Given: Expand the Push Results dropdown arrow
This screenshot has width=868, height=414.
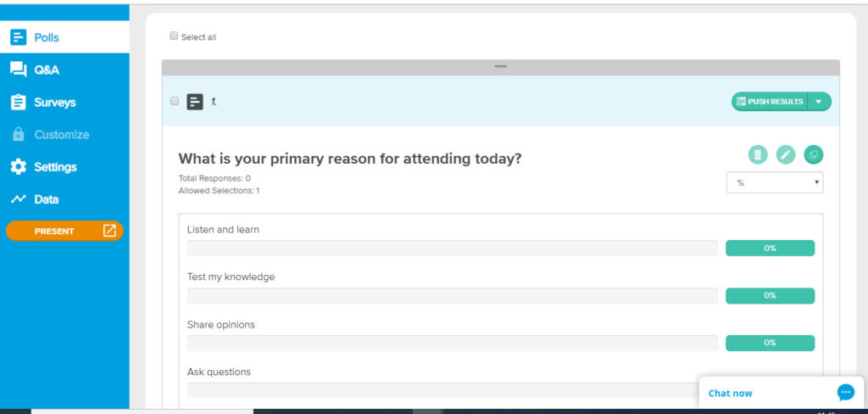Looking at the screenshot, I should tap(819, 102).
